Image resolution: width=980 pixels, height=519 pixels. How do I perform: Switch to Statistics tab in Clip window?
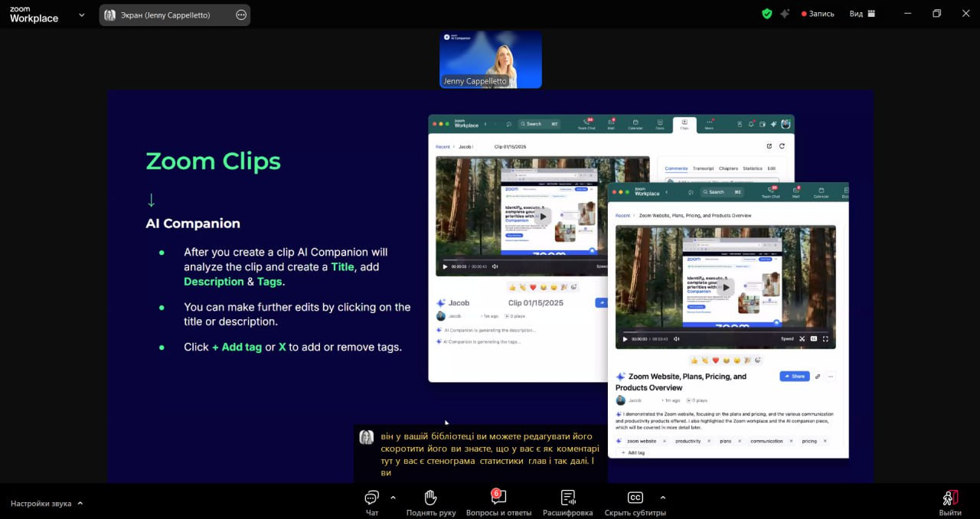click(753, 168)
